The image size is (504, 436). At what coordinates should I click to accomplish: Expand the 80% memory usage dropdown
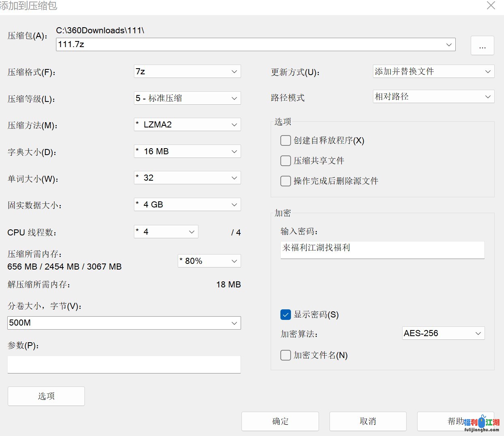pos(209,261)
